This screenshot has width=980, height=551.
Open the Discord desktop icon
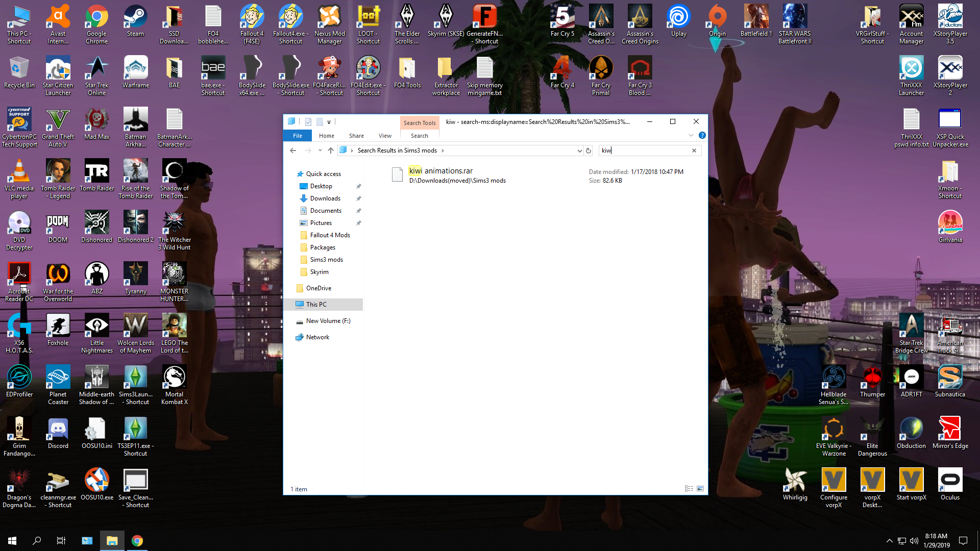(x=58, y=434)
